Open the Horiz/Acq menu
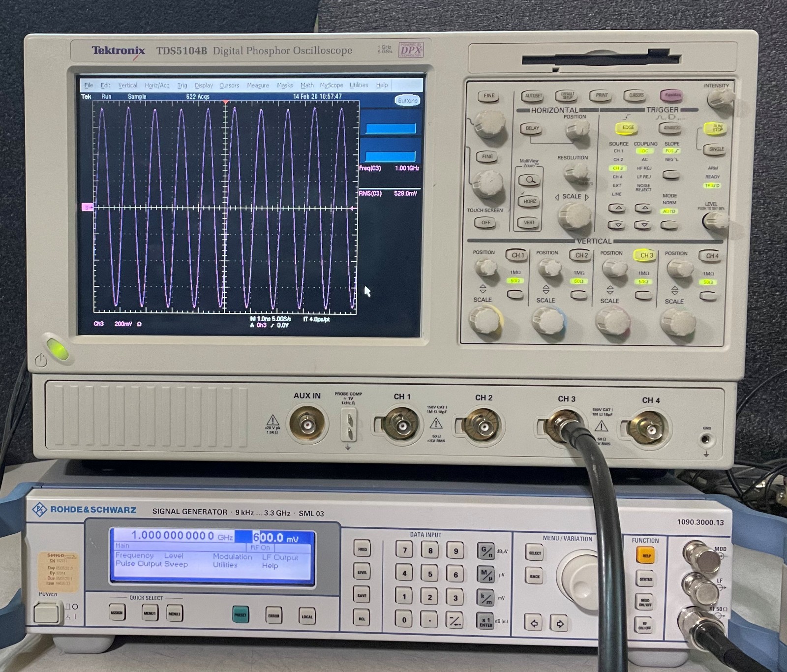 (157, 85)
